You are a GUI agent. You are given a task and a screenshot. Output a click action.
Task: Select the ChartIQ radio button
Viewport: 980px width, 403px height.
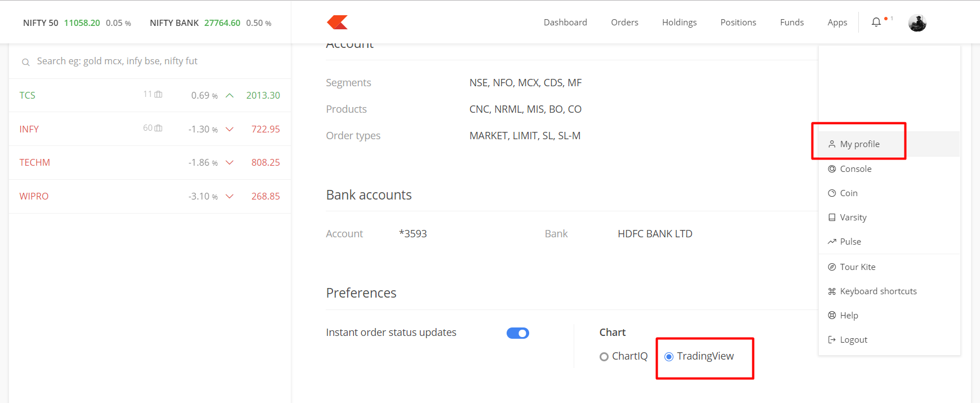coord(604,356)
